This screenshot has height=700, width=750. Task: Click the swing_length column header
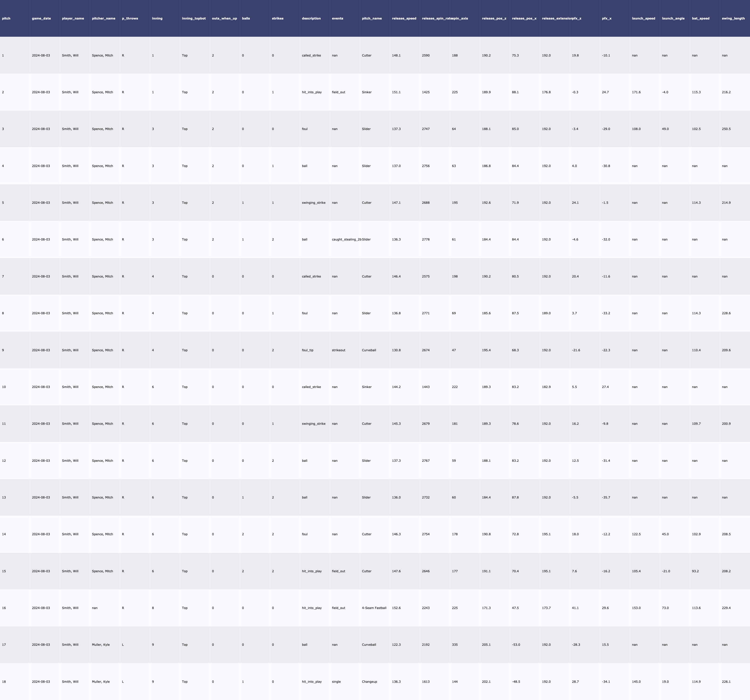733,18
